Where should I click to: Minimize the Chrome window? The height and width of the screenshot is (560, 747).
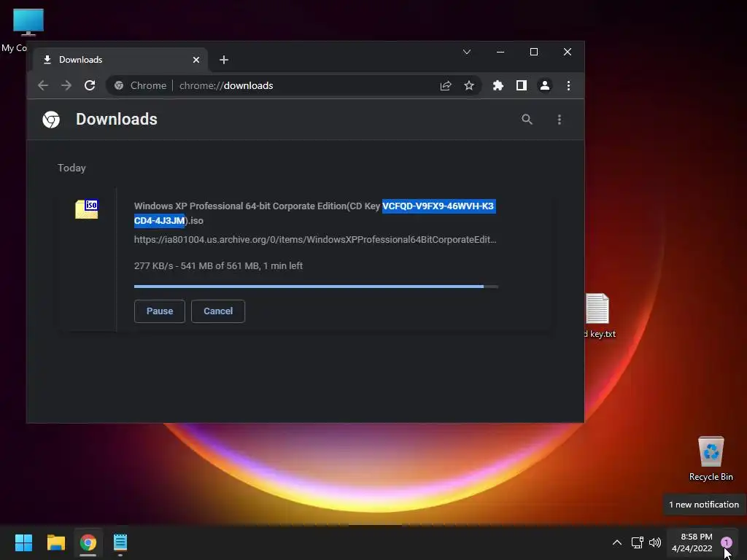point(500,52)
